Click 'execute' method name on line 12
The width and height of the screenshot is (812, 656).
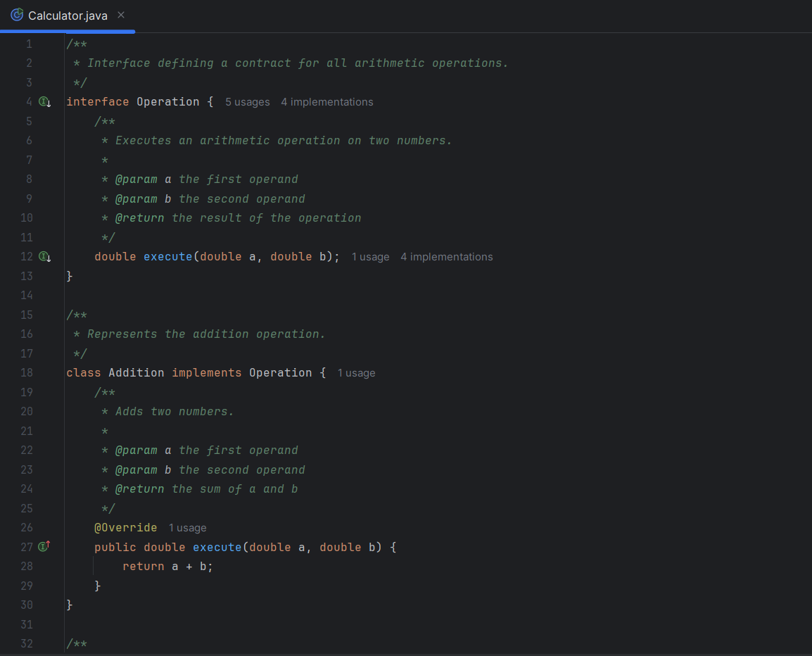pos(167,256)
